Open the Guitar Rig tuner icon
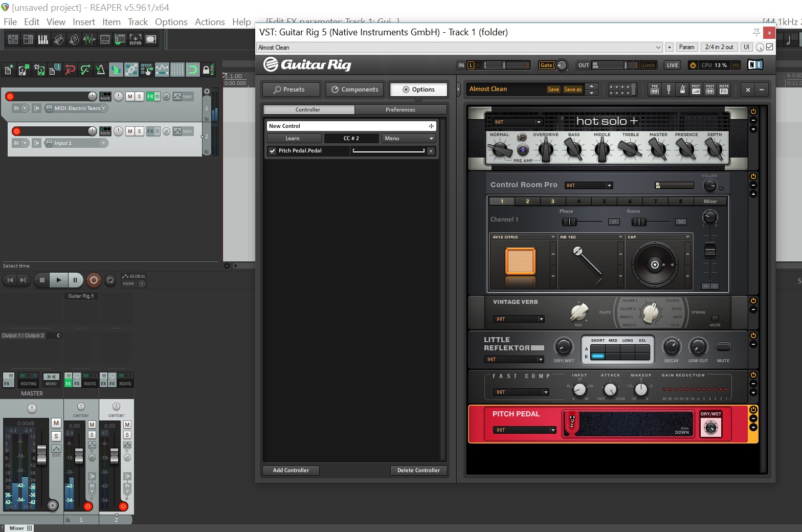Screen dimensions: 802x532 pyautogui.click(x=669, y=90)
